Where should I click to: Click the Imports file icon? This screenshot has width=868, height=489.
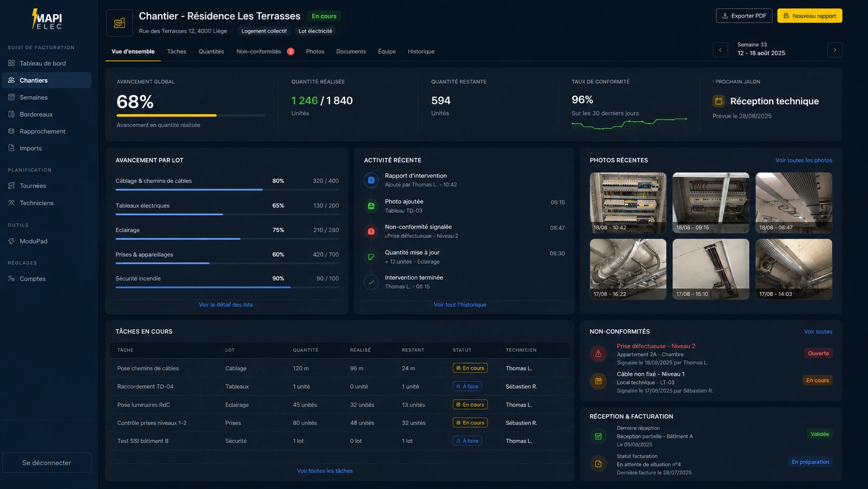pyautogui.click(x=11, y=148)
